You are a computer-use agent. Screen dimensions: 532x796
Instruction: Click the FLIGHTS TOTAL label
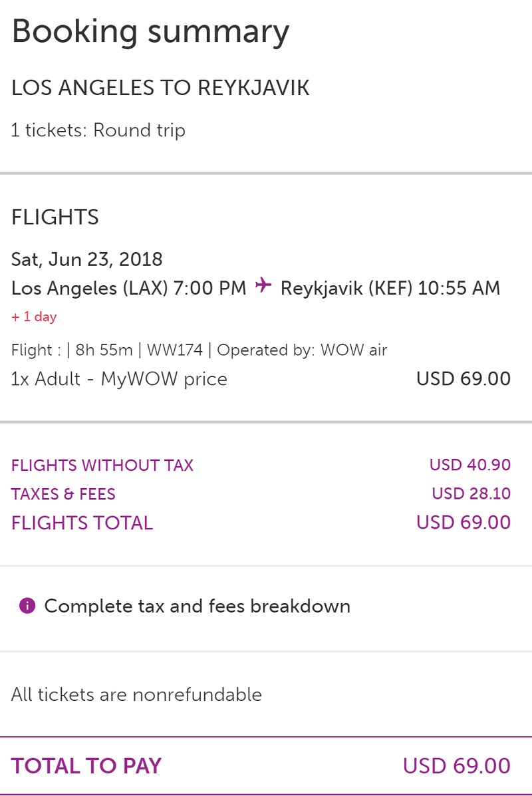pos(82,523)
